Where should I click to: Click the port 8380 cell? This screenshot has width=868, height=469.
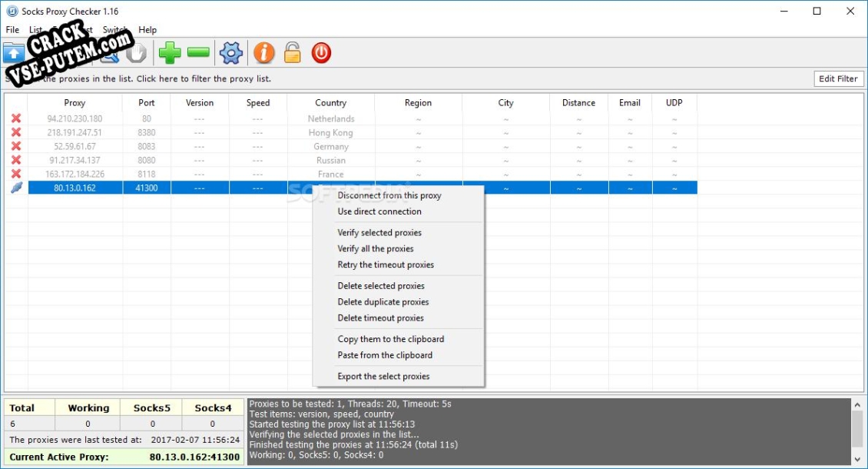tap(147, 132)
